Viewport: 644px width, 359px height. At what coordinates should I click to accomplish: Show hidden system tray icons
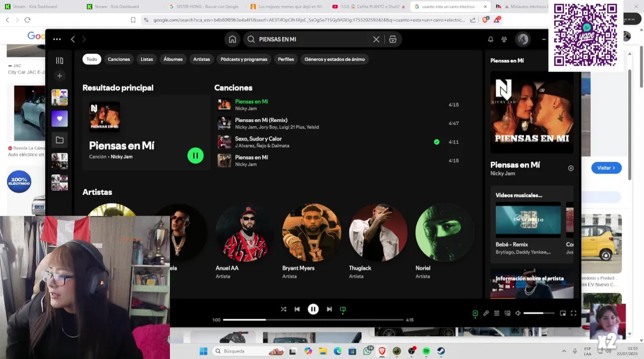pos(564,351)
